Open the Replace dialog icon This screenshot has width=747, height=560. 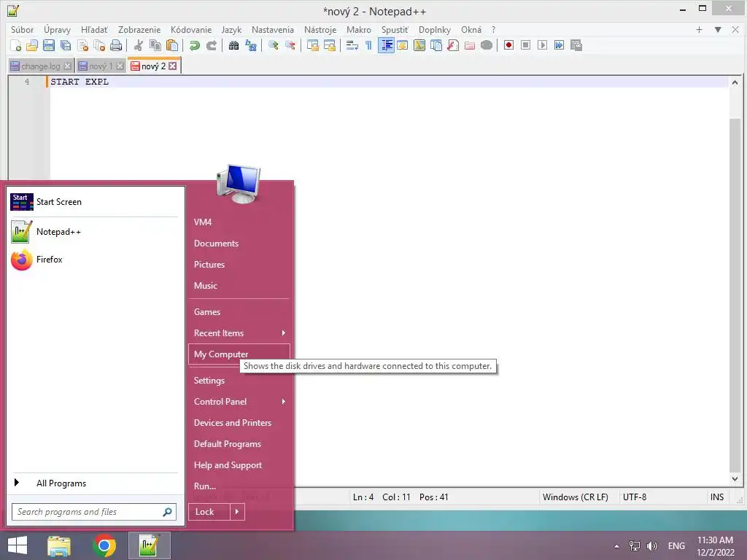pyautogui.click(x=251, y=45)
